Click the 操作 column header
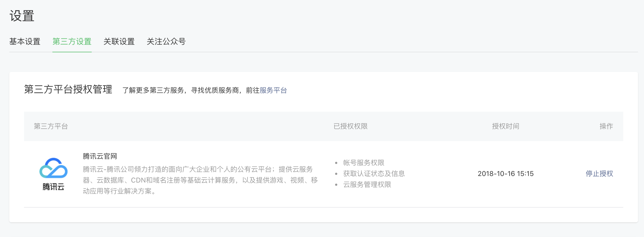 click(x=606, y=126)
